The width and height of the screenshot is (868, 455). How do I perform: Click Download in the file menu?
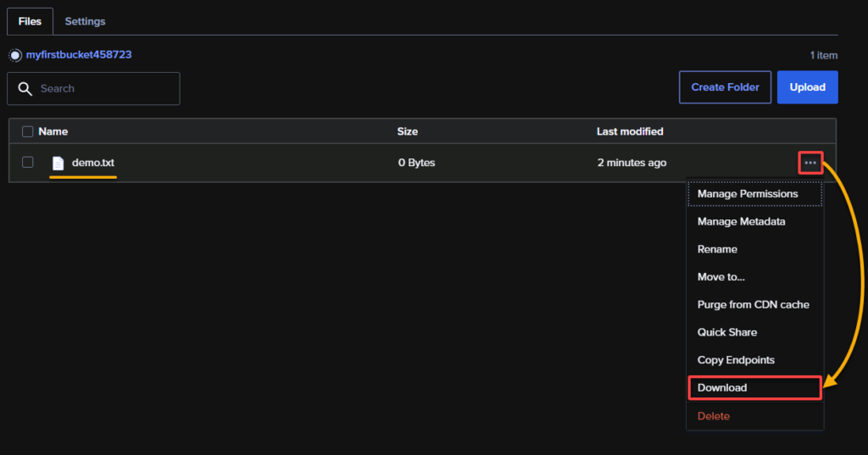(x=722, y=388)
